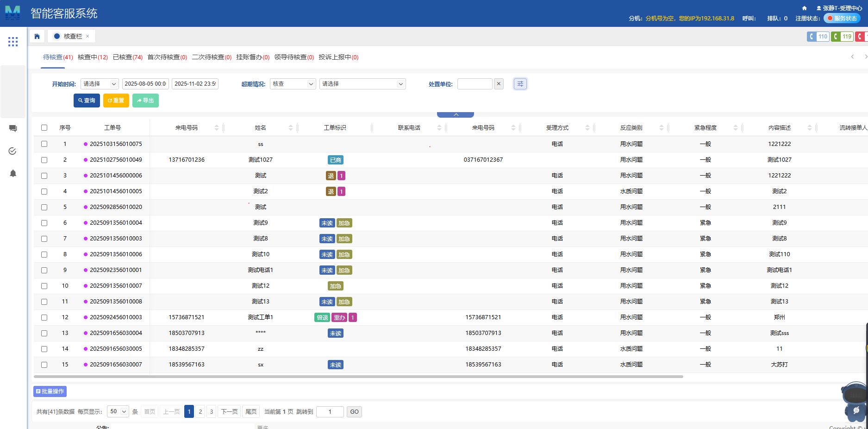The width and height of the screenshot is (868, 429).
Task: Sort by the 姓名 column arrows
Action: pos(291,128)
